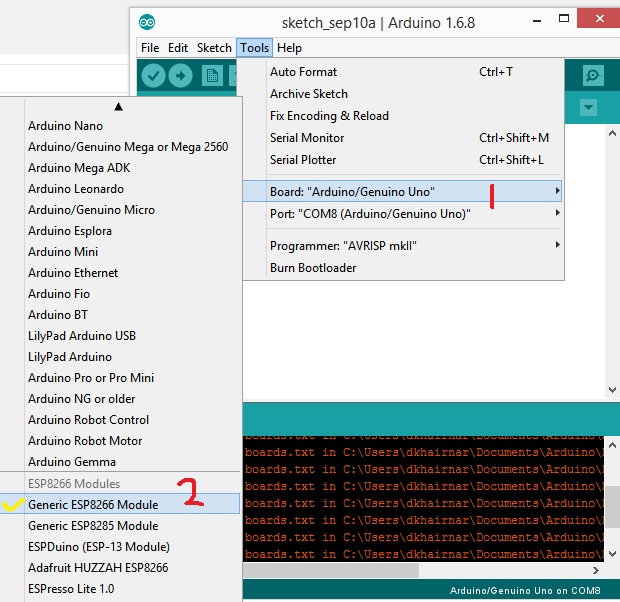This screenshot has width=620, height=602.
Task: Open the Serial Monitor magnifier icon
Action: click(x=593, y=75)
